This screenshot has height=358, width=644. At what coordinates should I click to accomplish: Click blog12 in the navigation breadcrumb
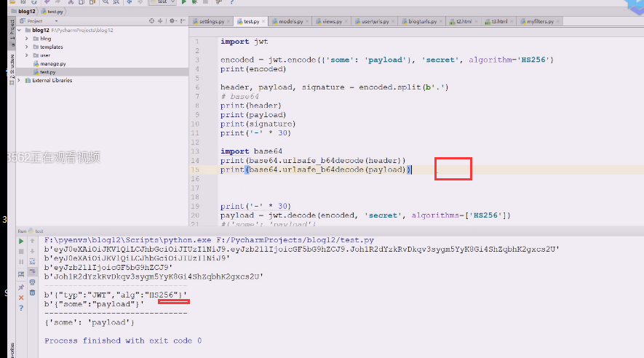coord(24,12)
